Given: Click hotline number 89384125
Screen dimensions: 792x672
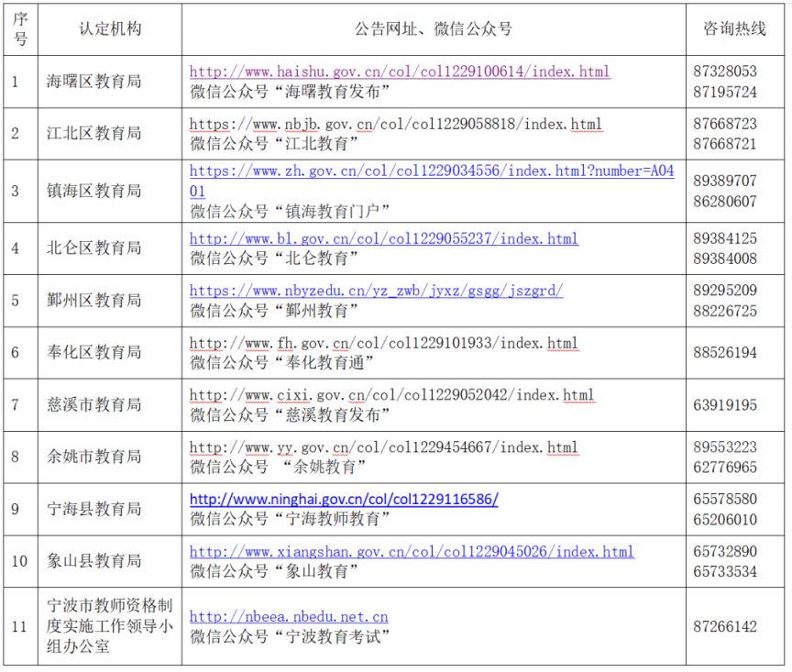Looking at the screenshot, I should (x=725, y=238).
